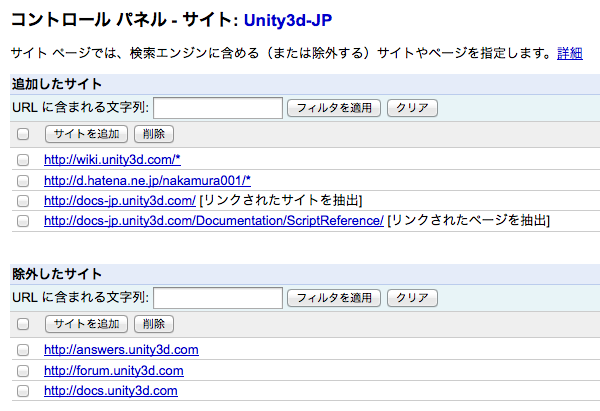Check the wiki.unity3d.com row checkbox
600x411 pixels.
23,160
